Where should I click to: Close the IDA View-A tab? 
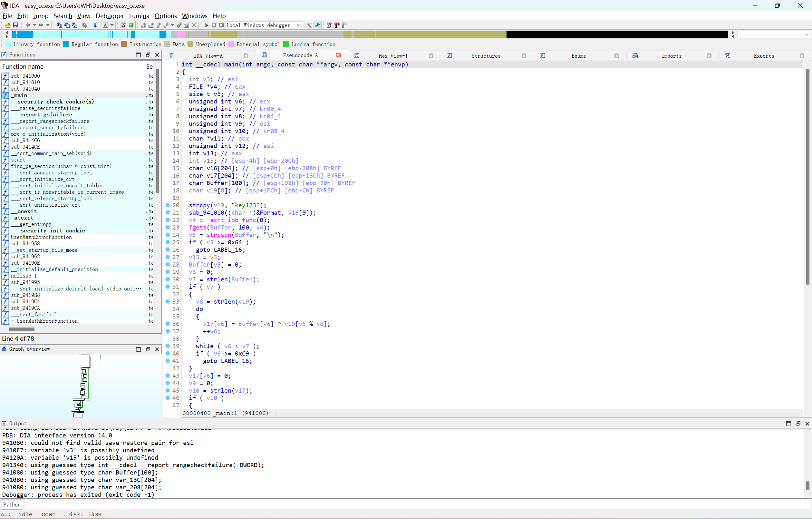tap(246, 56)
